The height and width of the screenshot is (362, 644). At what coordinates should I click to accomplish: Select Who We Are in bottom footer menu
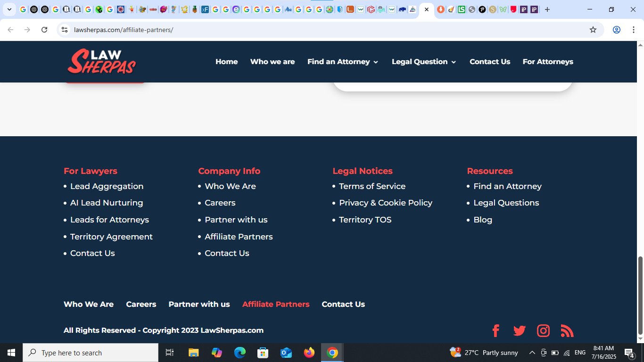89,304
